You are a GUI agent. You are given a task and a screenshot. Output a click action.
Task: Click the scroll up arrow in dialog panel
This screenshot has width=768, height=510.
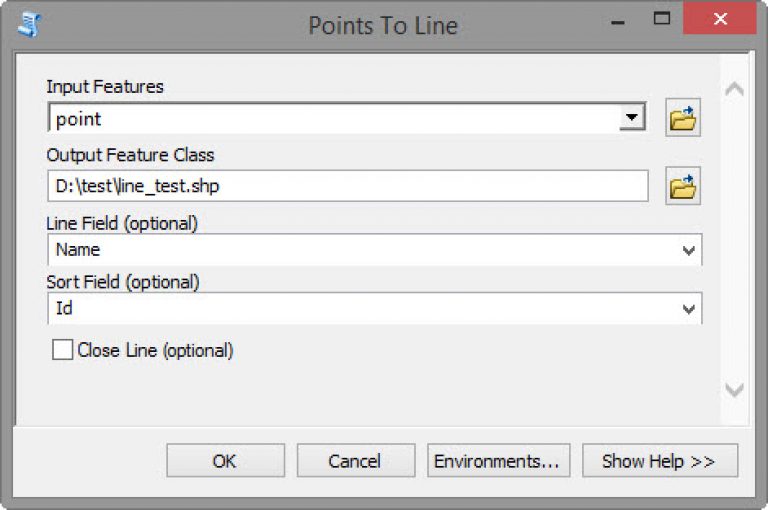734,90
